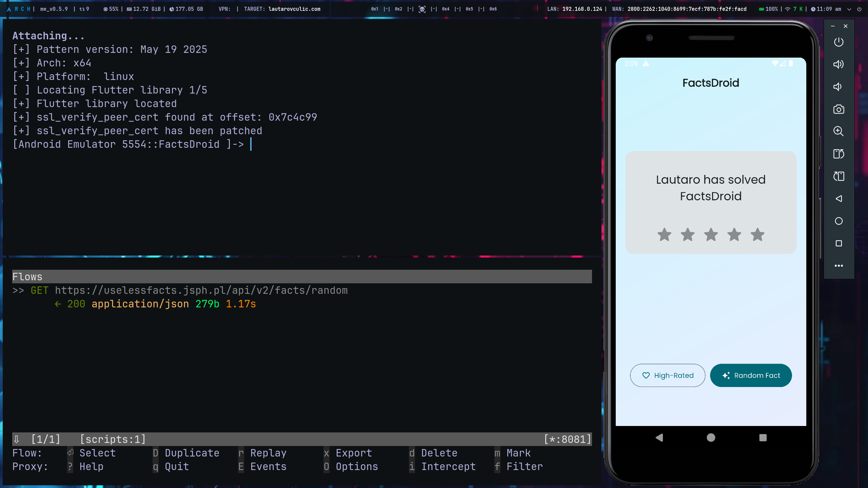
Task: Click the fact card text
Action: pyautogui.click(x=711, y=188)
